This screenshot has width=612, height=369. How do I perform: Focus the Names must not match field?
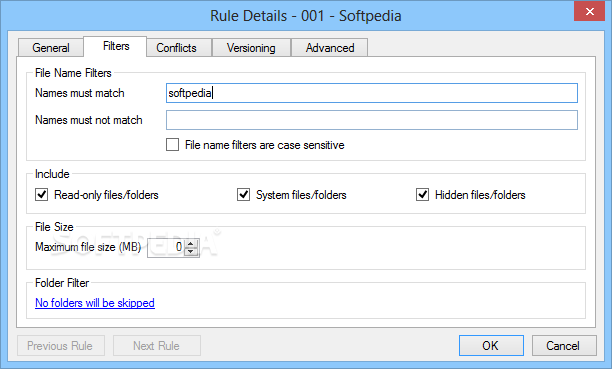(372, 120)
